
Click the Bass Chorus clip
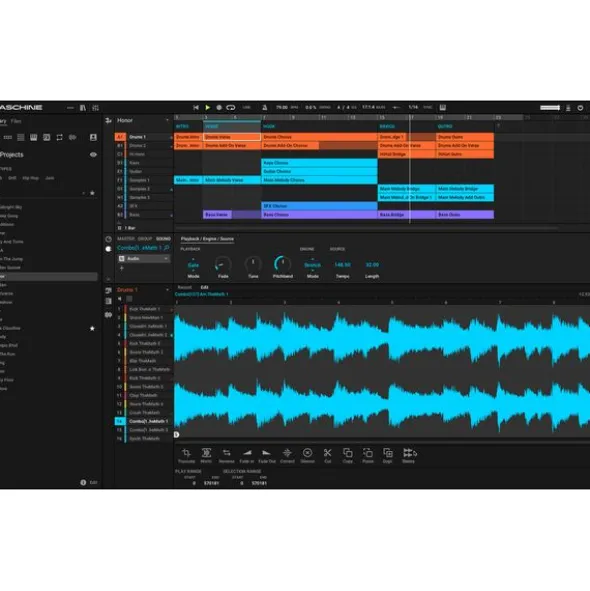[319, 215]
